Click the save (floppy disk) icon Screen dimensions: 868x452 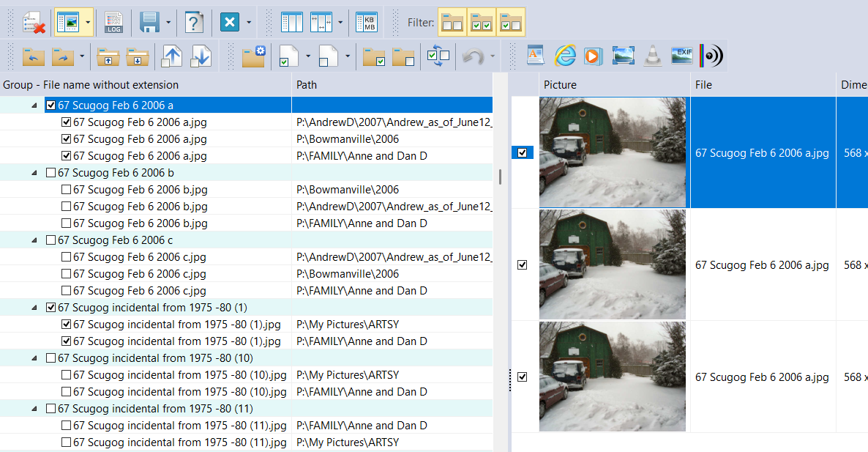point(150,22)
